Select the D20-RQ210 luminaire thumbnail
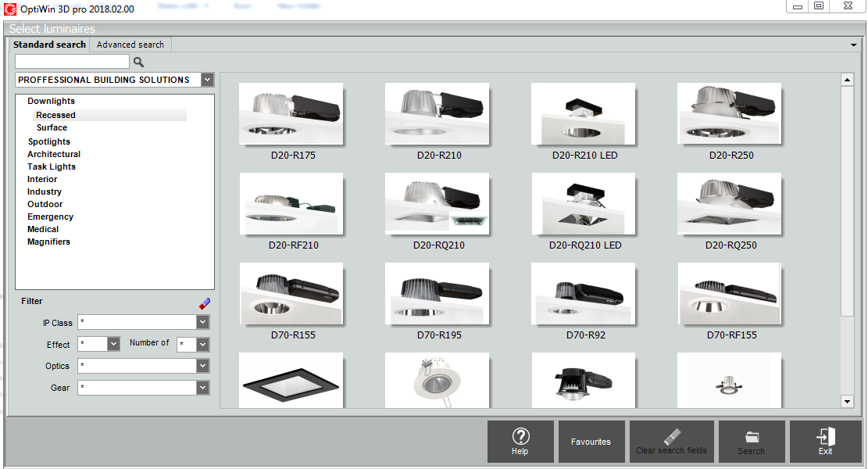868x469 pixels. (x=438, y=204)
